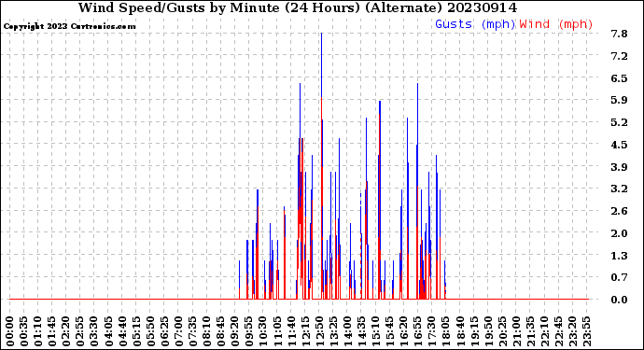This screenshot has height=350, width=644.
Task: Click the y-axis label 4.5
Action: point(619,145)
